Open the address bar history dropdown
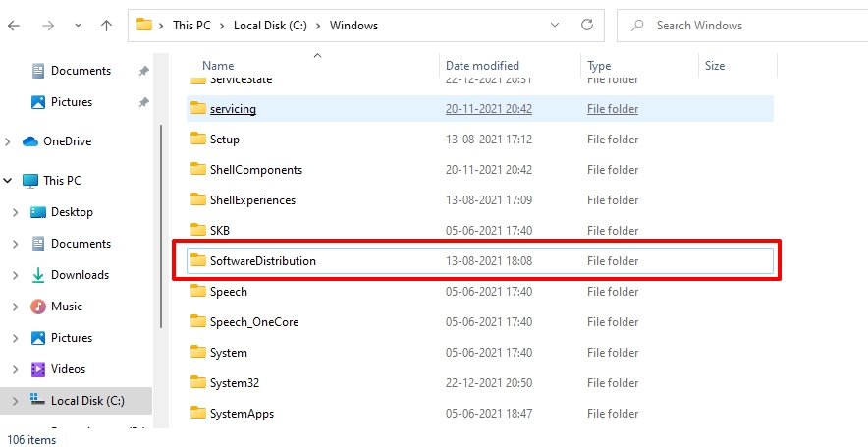 point(554,26)
